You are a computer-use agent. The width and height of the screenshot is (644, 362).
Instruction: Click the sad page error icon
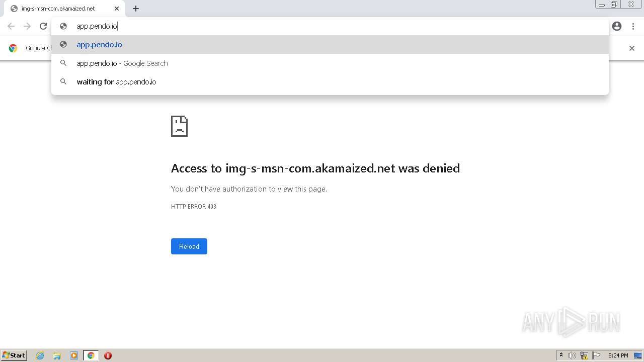coord(179,126)
